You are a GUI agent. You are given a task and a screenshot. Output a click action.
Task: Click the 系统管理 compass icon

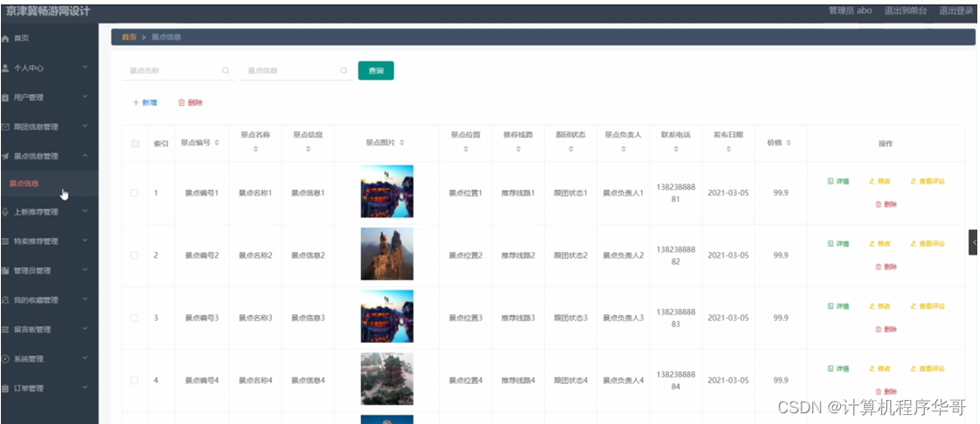(x=5, y=358)
